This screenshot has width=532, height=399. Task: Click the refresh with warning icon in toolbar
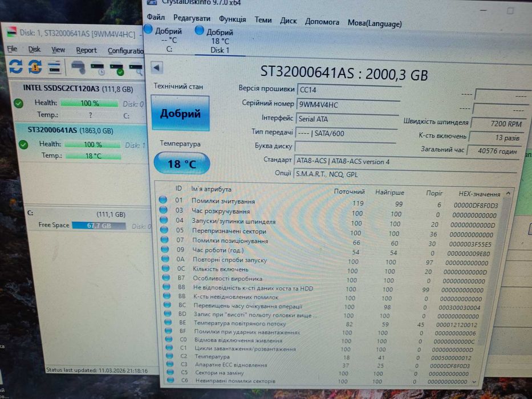[x=35, y=67]
